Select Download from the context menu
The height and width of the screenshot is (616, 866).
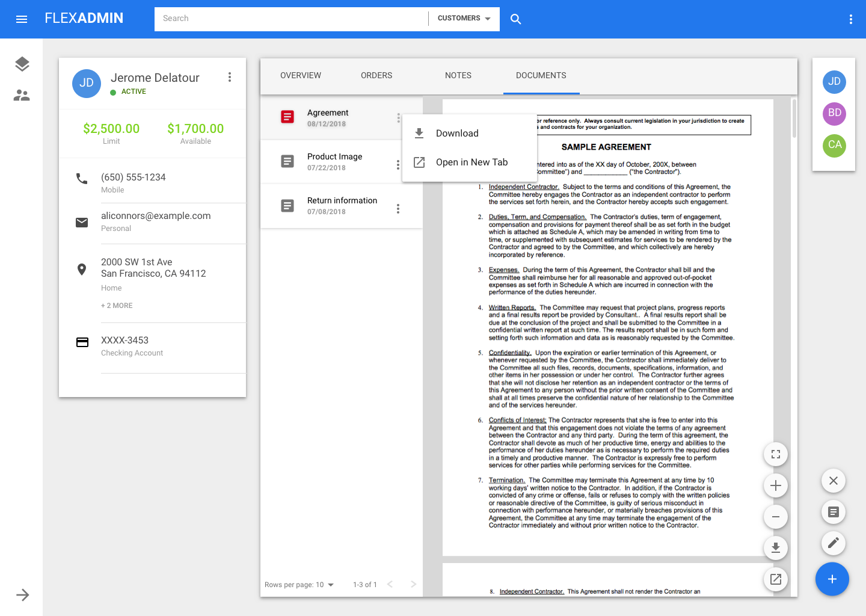coord(457,134)
